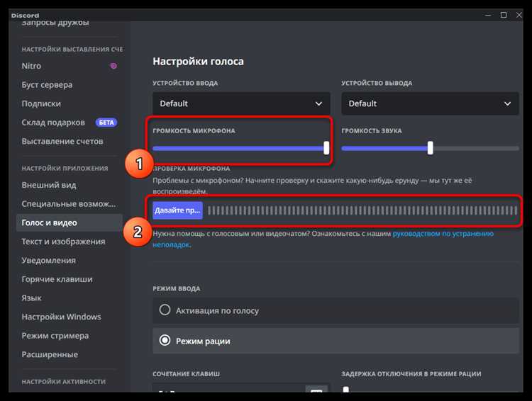Click Настройки голоса heading
This screenshot has width=532, height=401.
(x=198, y=62)
